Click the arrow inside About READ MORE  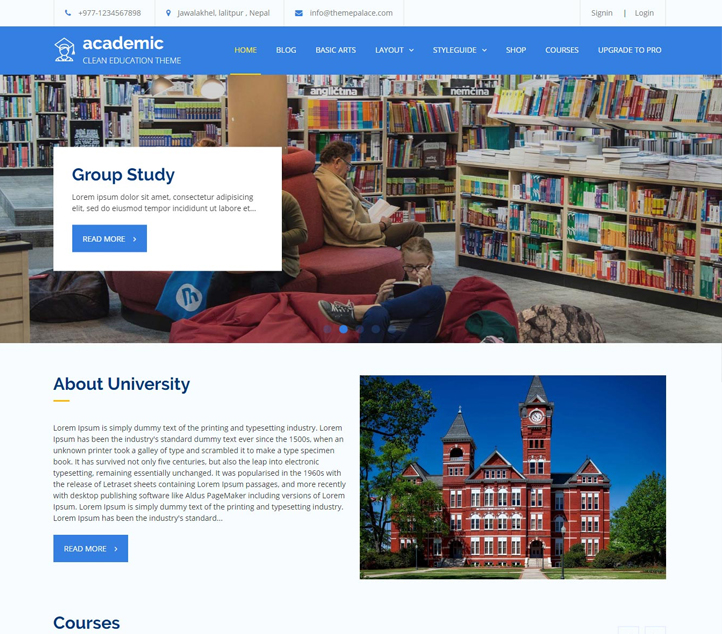[x=116, y=549]
